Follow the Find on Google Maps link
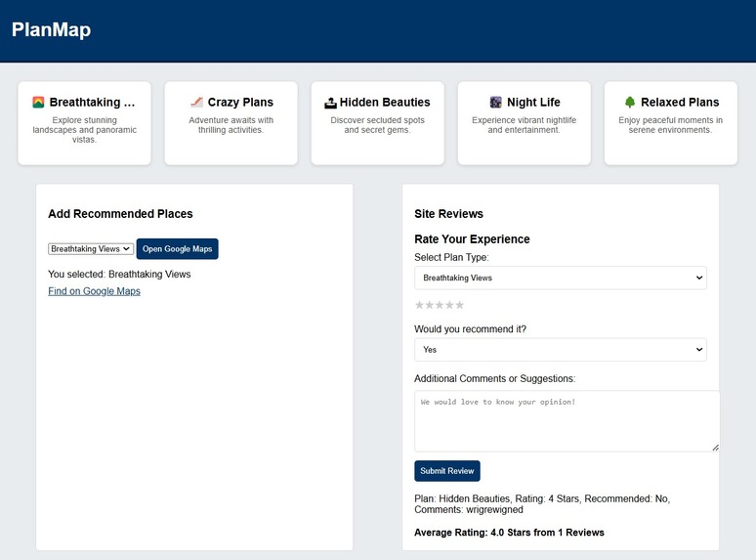756x560 pixels. (x=94, y=291)
